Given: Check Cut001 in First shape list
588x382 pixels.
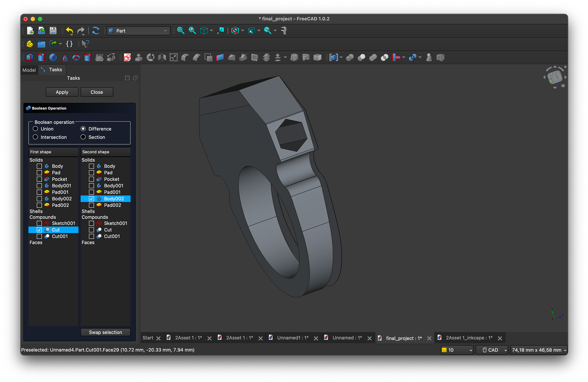Looking at the screenshot, I should tap(39, 236).
